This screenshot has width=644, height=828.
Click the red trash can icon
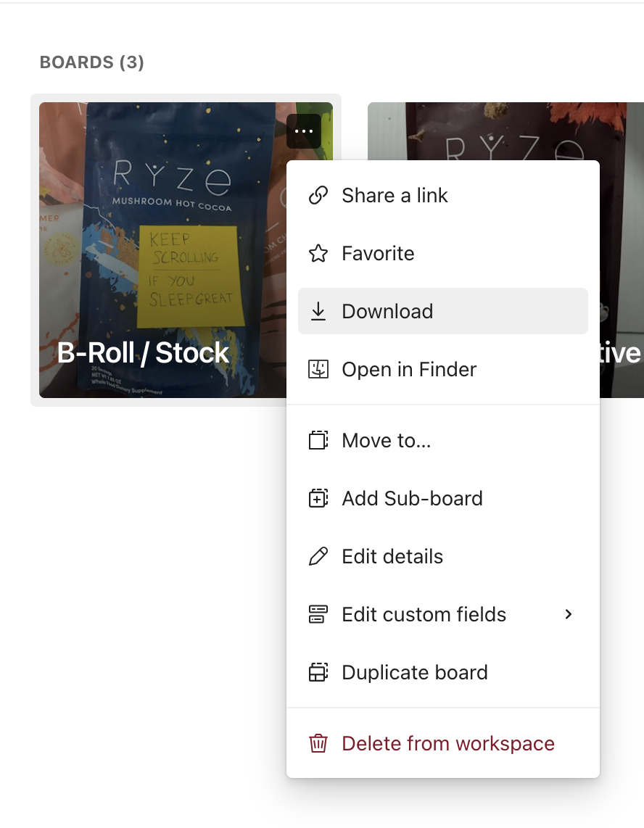coord(318,744)
